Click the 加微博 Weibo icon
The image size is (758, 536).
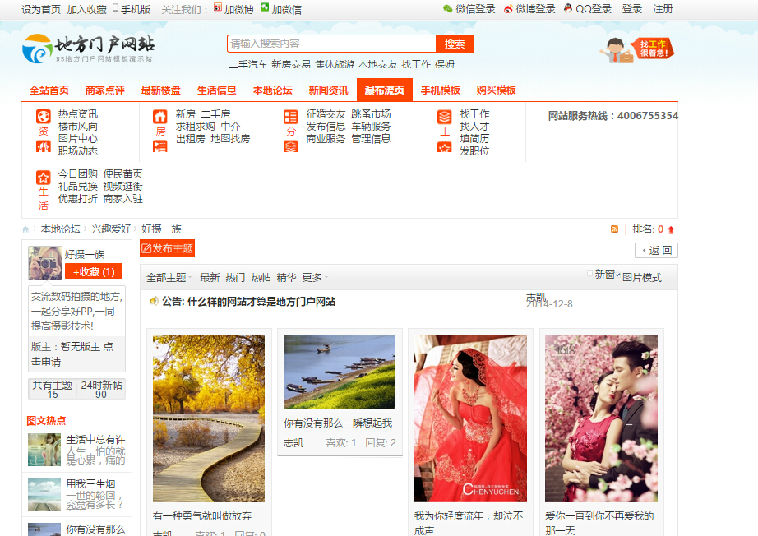tap(218, 7)
